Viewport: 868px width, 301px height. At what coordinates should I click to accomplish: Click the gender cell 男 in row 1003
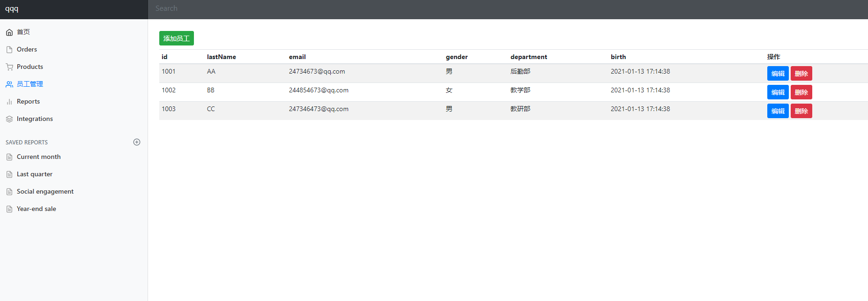pyautogui.click(x=449, y=109)
